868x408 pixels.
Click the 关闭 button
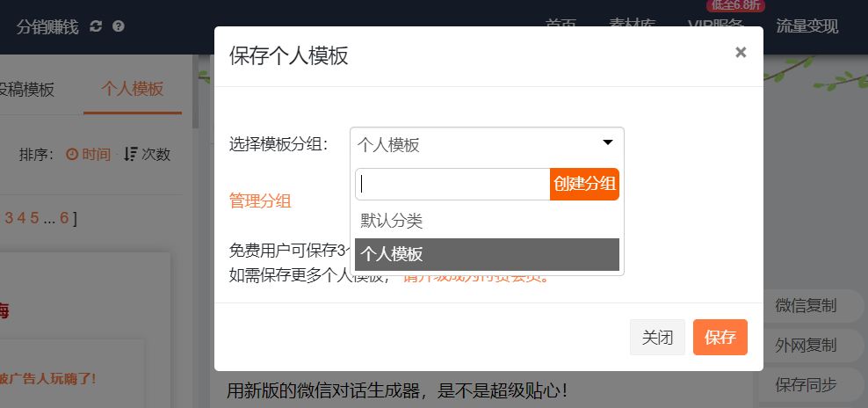click(x=657, y=338)
